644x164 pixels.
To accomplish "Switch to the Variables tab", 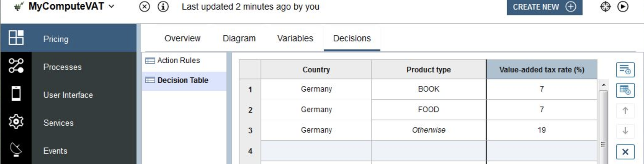I will [x=295, y=38].
